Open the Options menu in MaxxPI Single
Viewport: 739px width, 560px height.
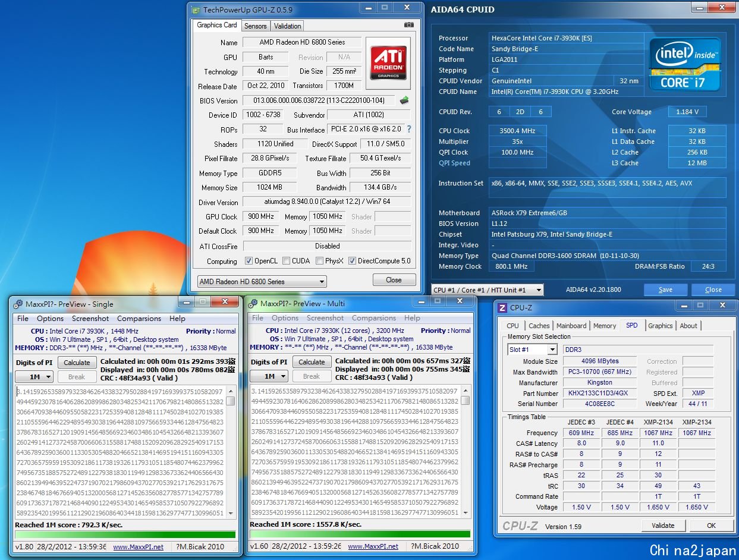50,319
